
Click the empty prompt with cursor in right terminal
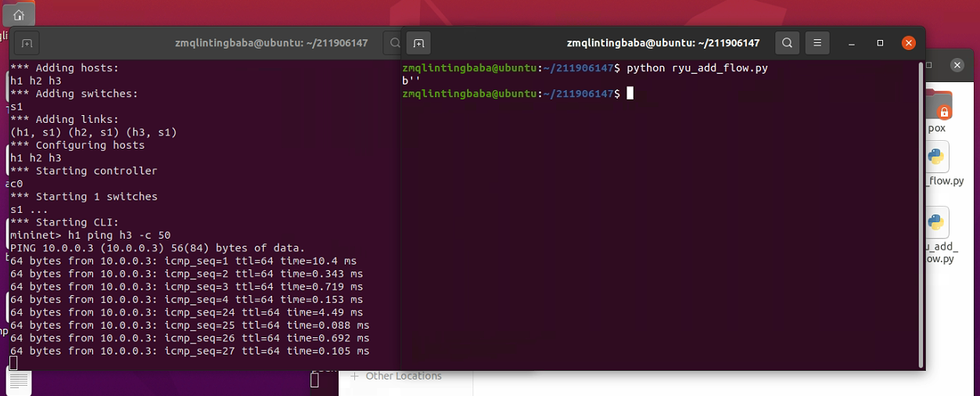click(517, 94)
